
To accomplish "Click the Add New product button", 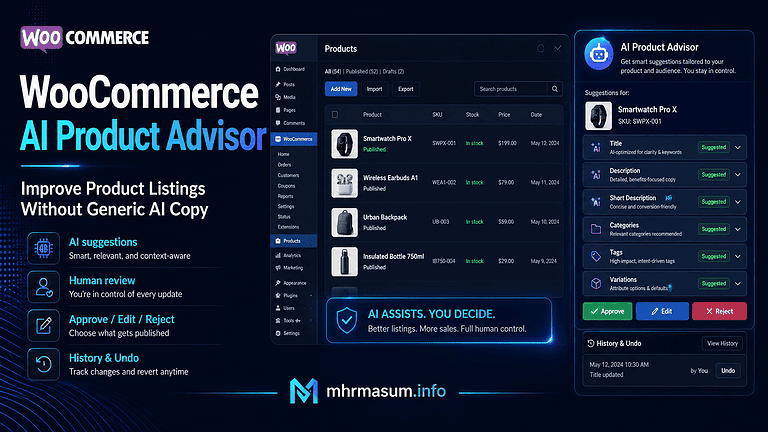I will pyautogui.click(x=341, y=89).
